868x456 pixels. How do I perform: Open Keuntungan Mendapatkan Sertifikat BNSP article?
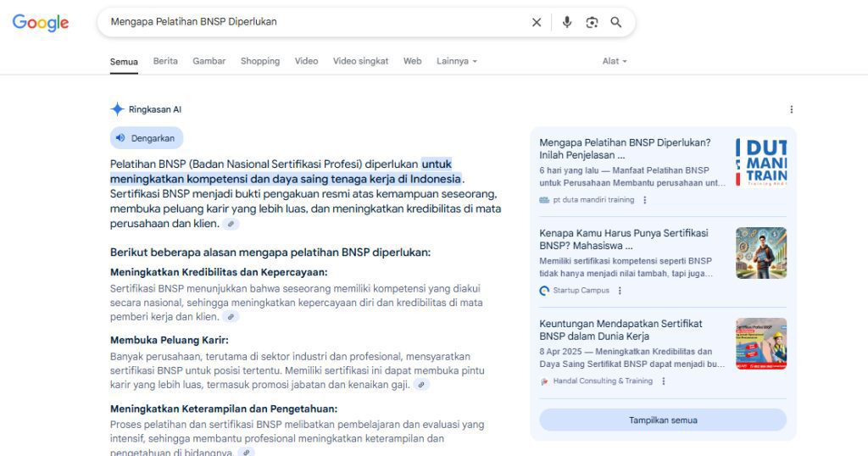(x=620, y=330)
